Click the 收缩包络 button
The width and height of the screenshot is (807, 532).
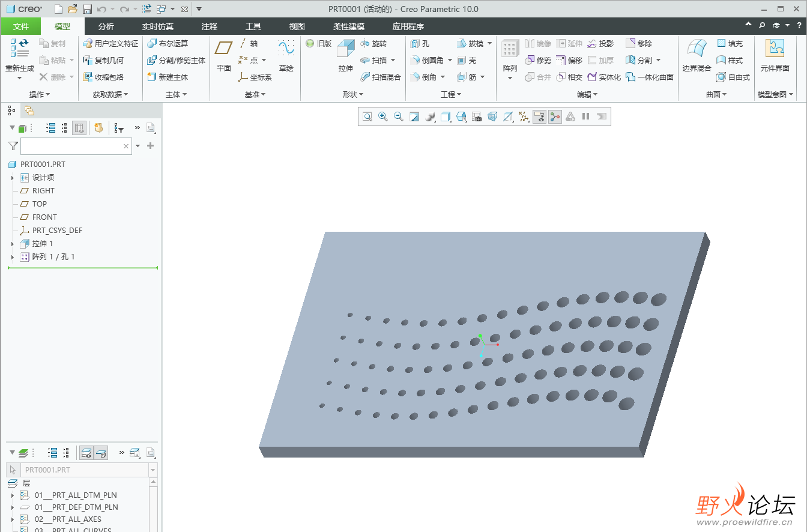pos(103,77)
